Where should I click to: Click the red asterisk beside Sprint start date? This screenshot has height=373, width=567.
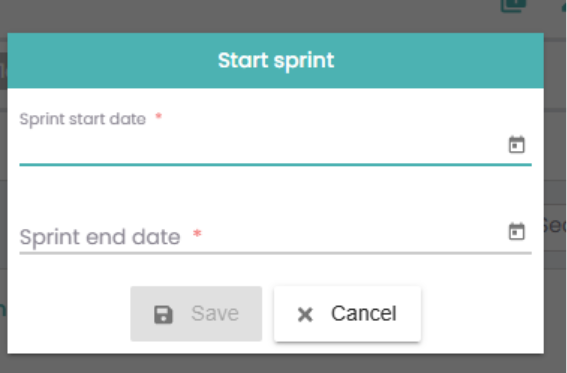point(158,116)
